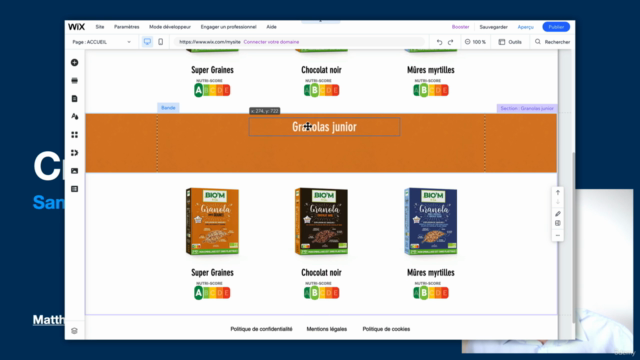The width and height of the screenshot is (640, 360).
Task: Click Mentions légales footer link
Action: click(x=327, y=329)
